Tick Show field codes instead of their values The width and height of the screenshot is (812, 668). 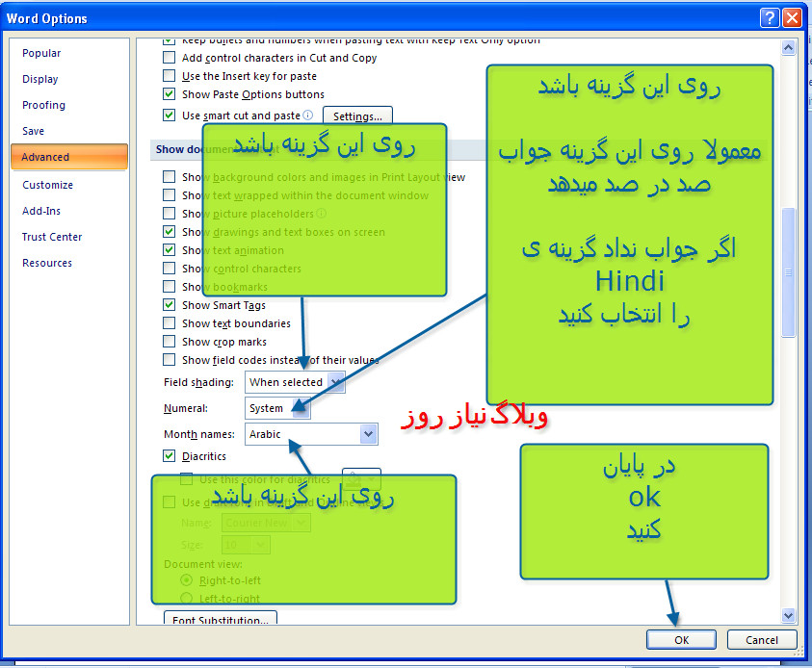point(169,360)
